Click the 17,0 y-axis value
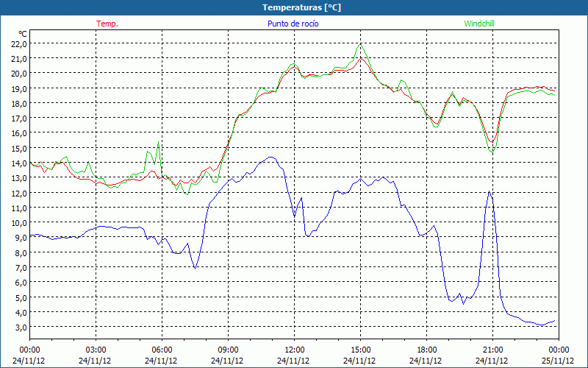 tap(20, 118)
